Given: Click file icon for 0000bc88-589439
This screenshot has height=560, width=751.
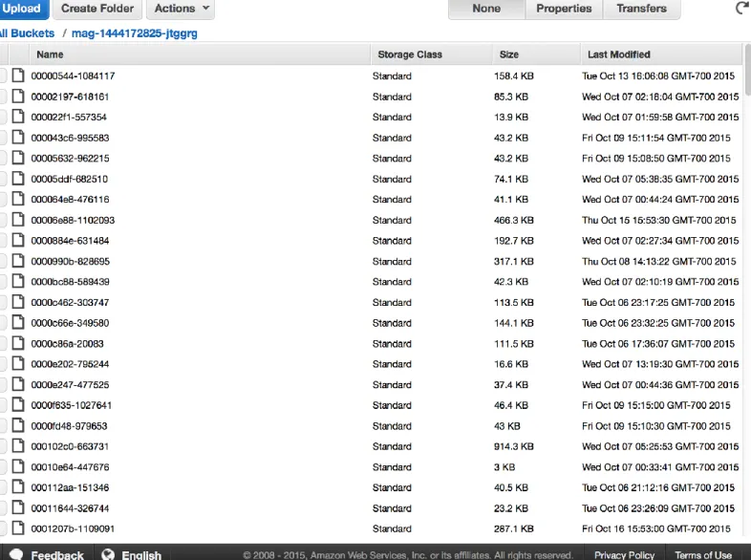Looking at the screenshot, I should [x=18, y=282].
